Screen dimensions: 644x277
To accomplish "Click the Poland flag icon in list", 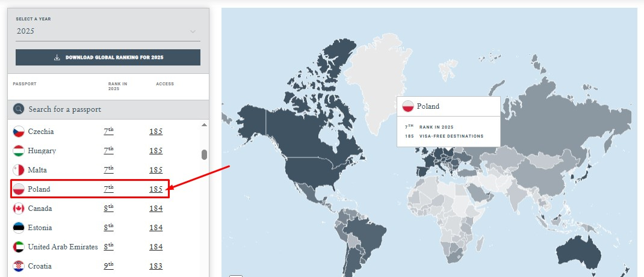I will [x=19, y=189].
